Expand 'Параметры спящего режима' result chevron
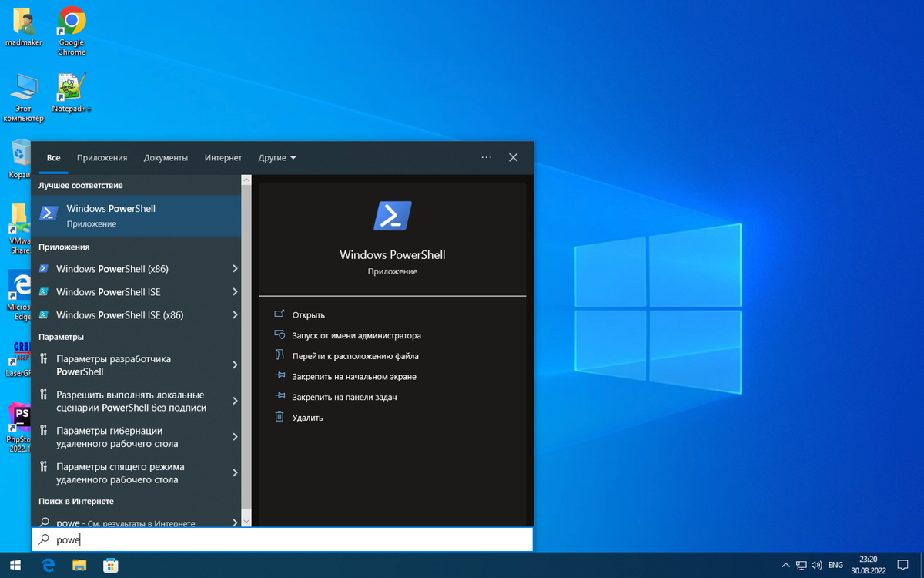The width and height of the screenshot is (924, 578). pyautogui.click(x=235, y=472)
